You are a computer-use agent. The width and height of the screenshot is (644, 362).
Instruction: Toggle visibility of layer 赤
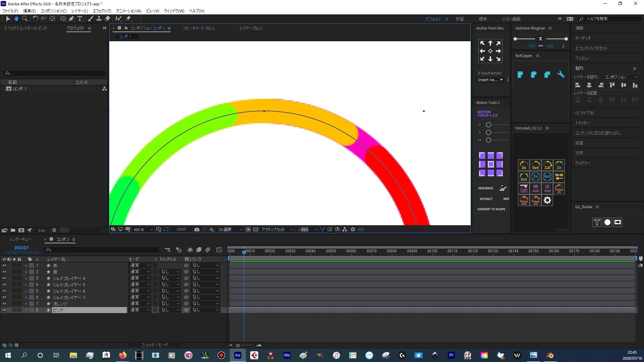coord(4,265)
